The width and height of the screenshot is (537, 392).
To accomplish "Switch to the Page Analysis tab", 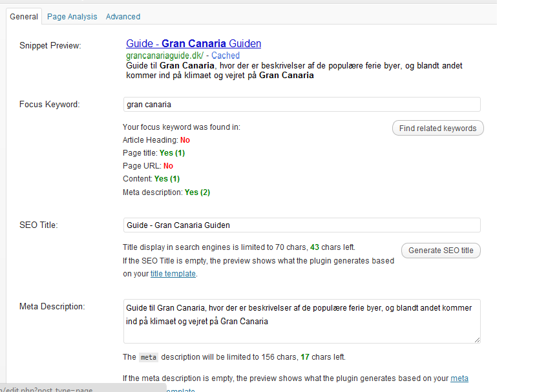I will (x=72, y=17).
